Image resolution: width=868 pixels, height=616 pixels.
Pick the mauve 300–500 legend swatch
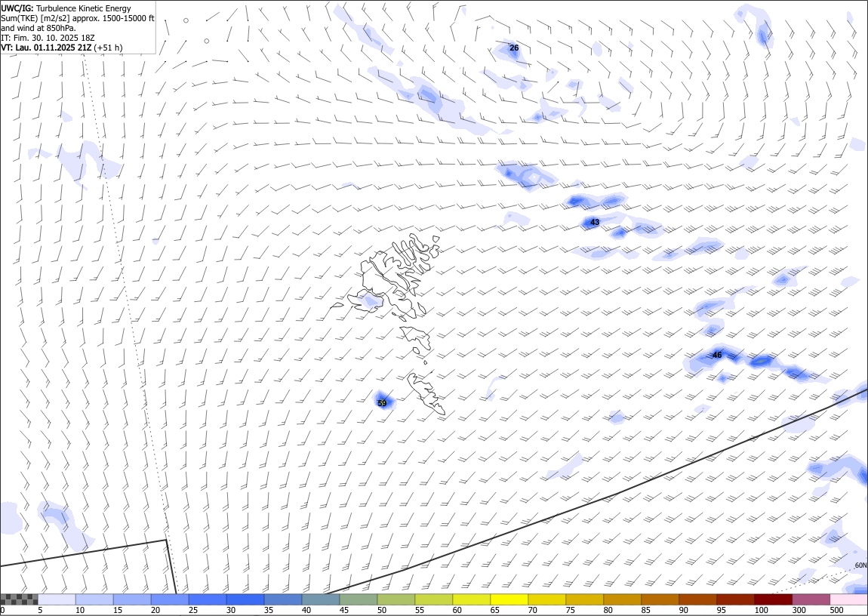(x=811, y=599)
